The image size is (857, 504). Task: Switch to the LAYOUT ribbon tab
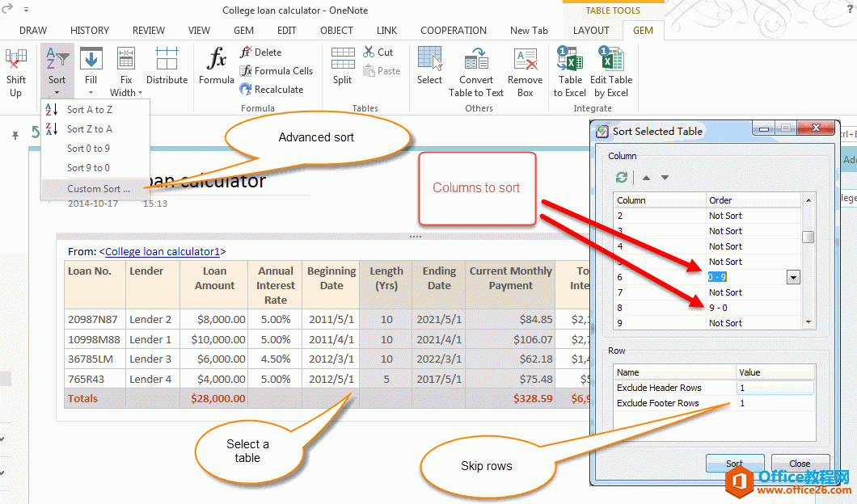591,31
